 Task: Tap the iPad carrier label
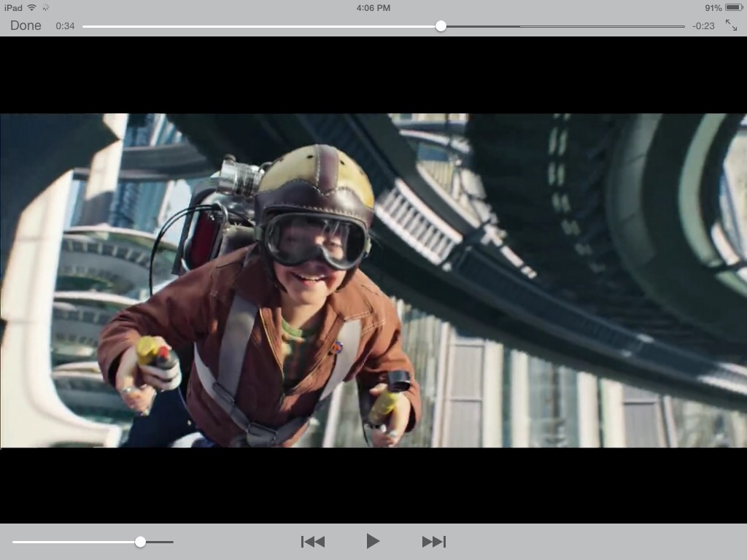coord(13,7)
